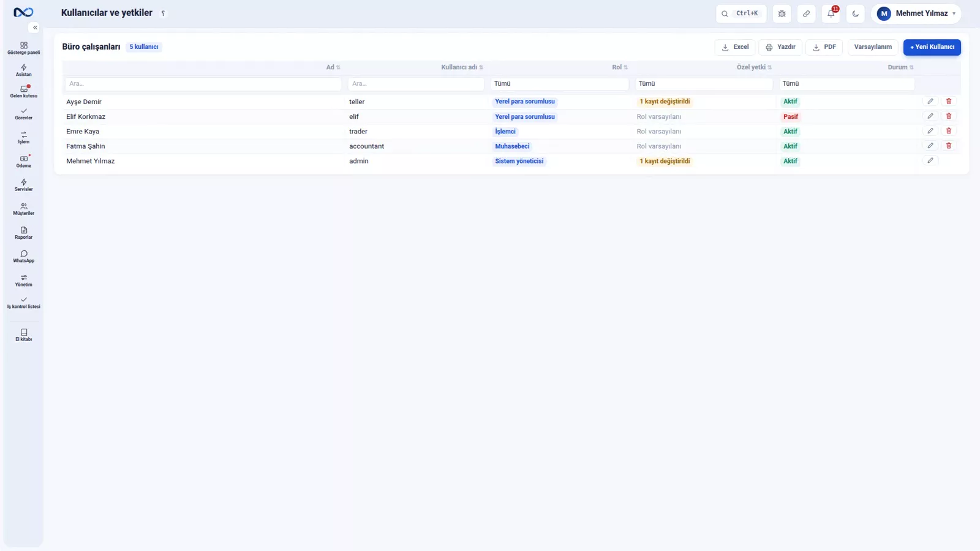Delete Elif Korkmaz with trash icon

949,116
